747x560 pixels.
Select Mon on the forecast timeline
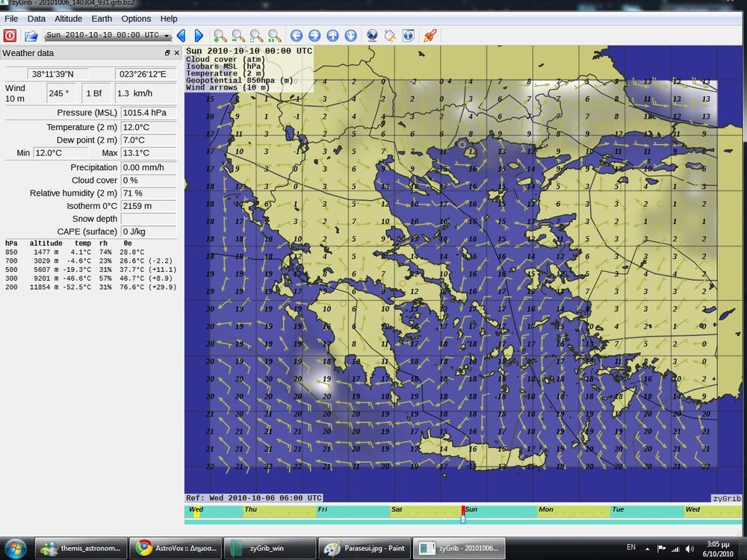click(546, 510)
